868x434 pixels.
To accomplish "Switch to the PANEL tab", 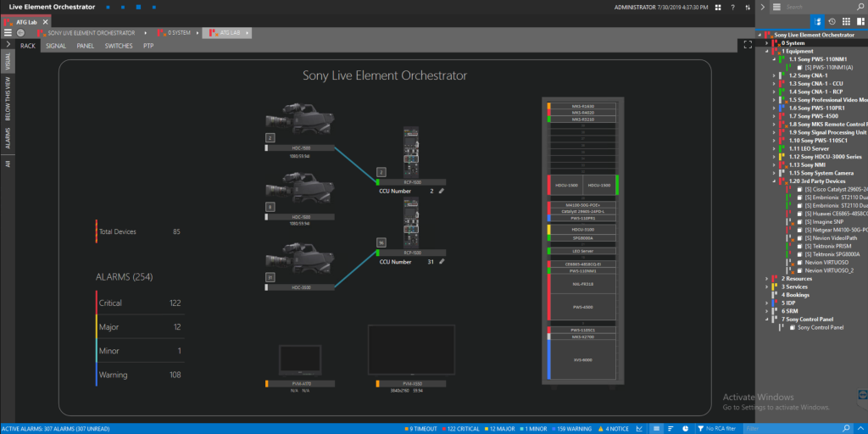I will 86,46.
